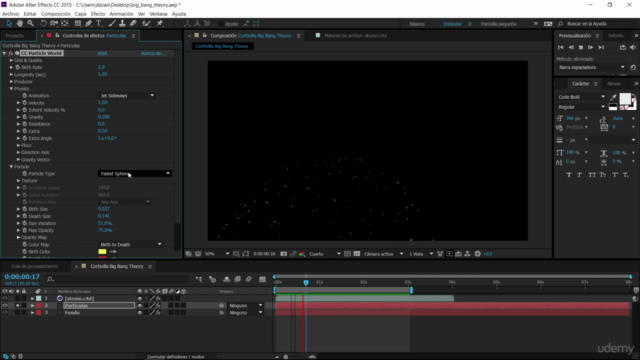Image resolution: width=640 pixels, height=360 pixels.
Task: Jump to first frame in preview panel
Action: [560, 47]
